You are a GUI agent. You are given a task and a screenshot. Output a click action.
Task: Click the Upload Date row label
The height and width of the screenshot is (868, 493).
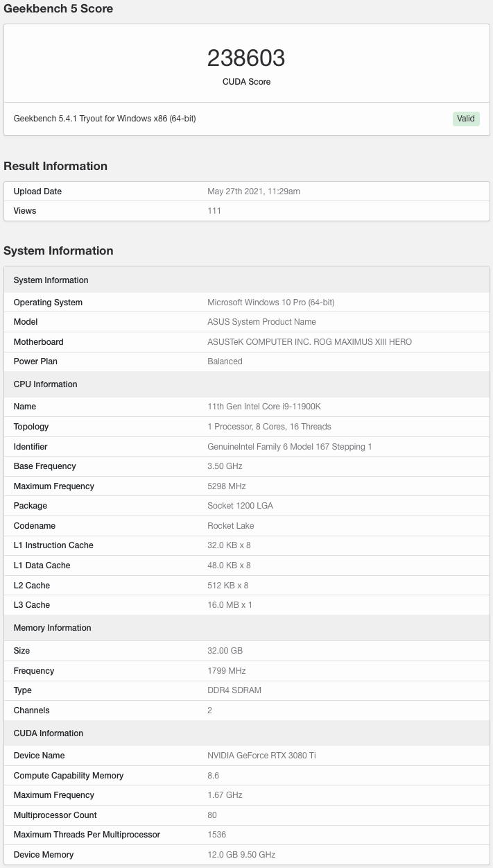38,192
